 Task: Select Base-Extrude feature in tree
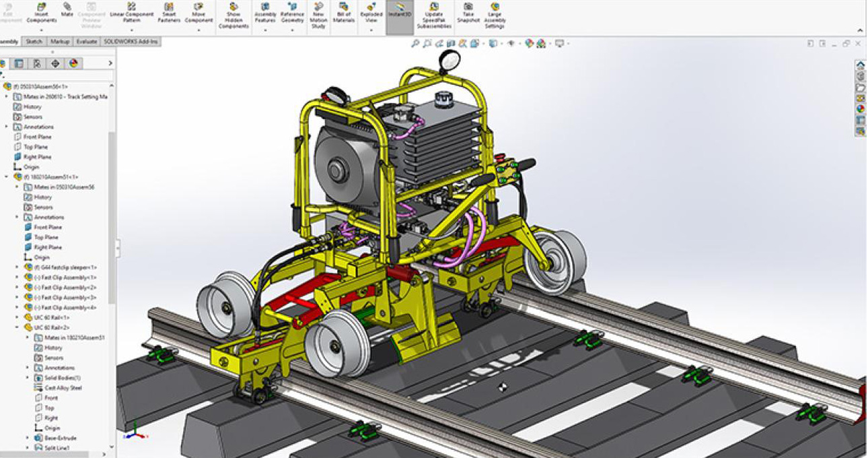tap(59, 438)
